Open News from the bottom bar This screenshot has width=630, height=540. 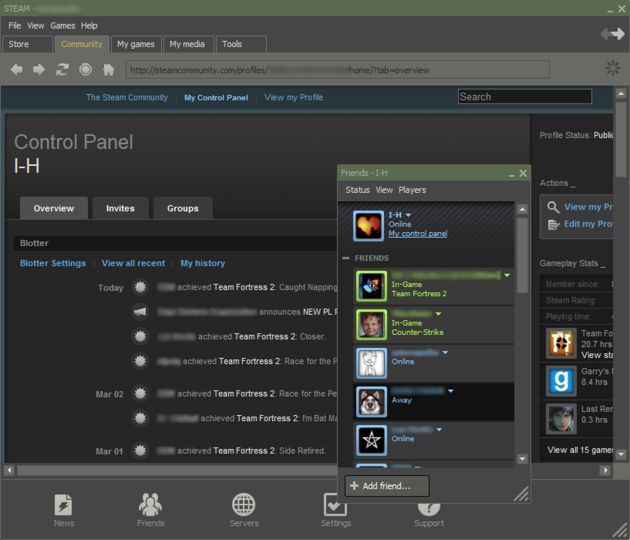coord(63,509)
